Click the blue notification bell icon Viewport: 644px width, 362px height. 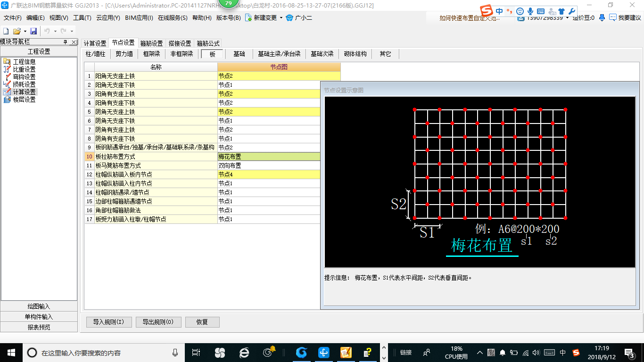tap(602, 17)
